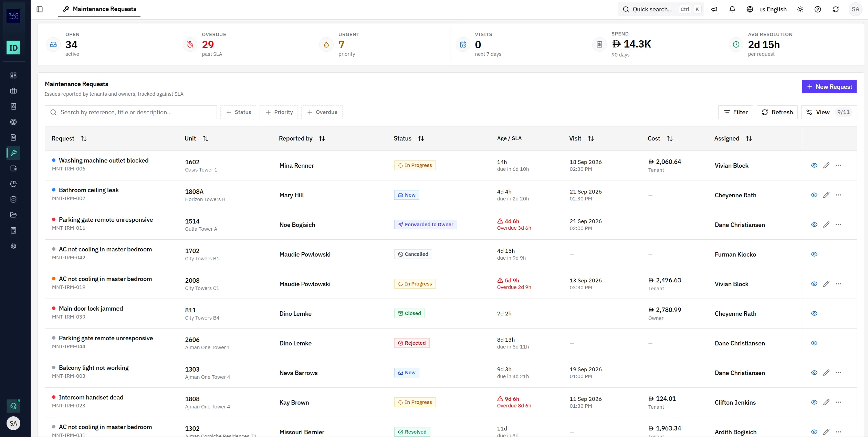868x437 pixels.
Task: Edit the MNT-IRM-016 request pencil icon
Action: coord(826,225)
